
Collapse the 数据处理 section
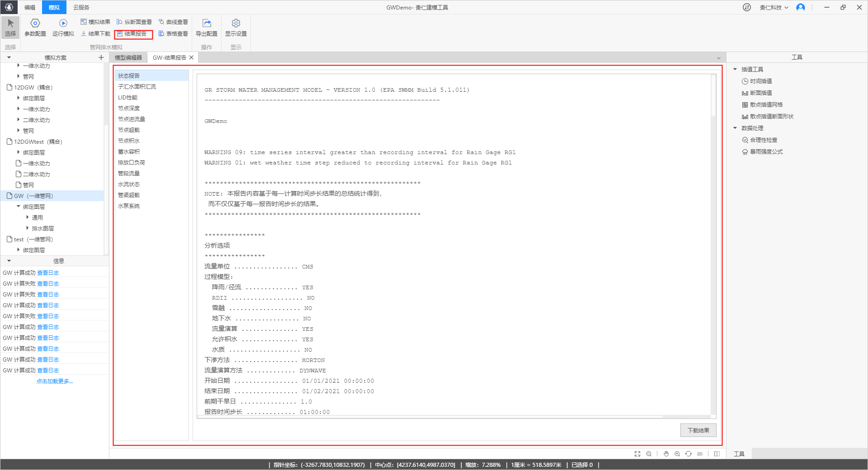[x=735, y=128]
